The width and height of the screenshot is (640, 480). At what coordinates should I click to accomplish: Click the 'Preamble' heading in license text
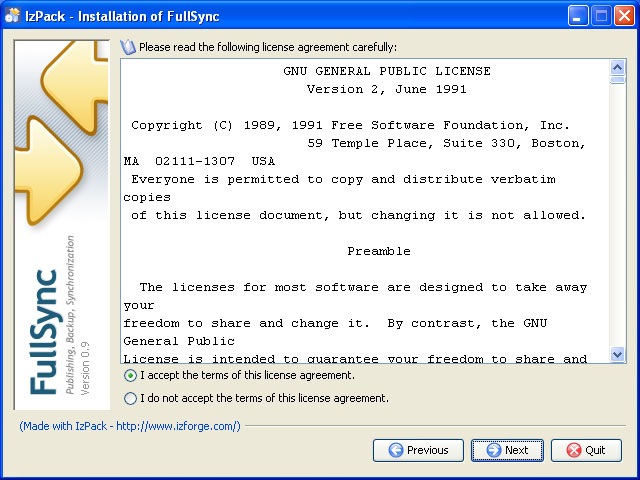(x=379, y=251)
